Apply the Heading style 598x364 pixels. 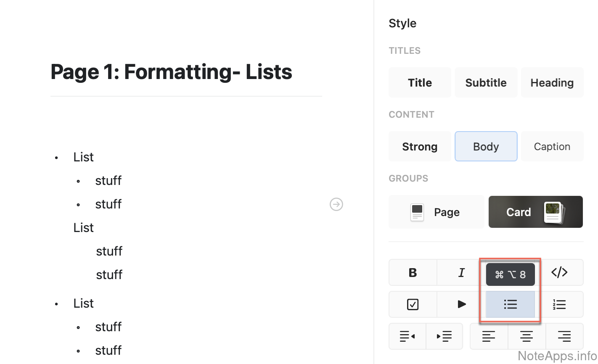552,83
